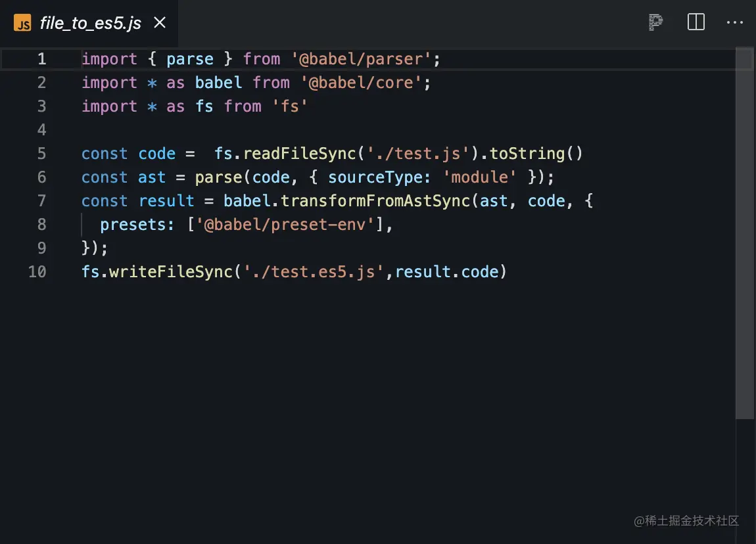Click the 'module' string

point(479,177)
